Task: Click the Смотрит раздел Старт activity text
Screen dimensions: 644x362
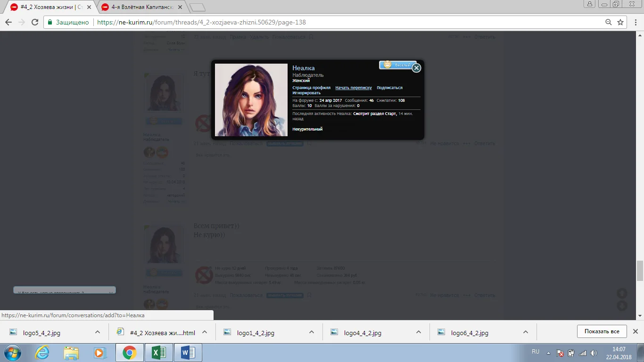Action: 375,114
